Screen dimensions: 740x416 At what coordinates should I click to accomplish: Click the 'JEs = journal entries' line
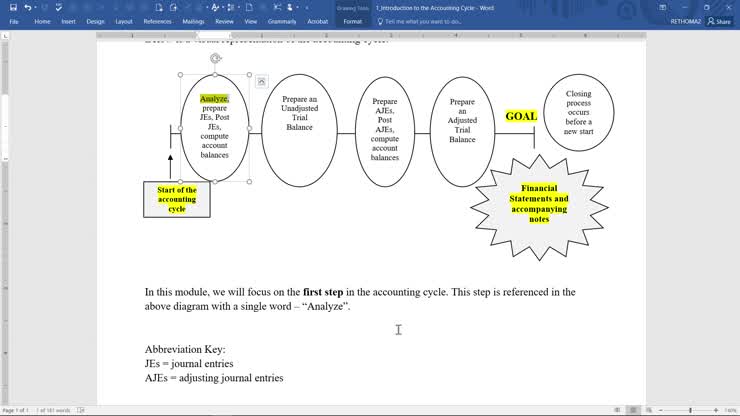189,364
